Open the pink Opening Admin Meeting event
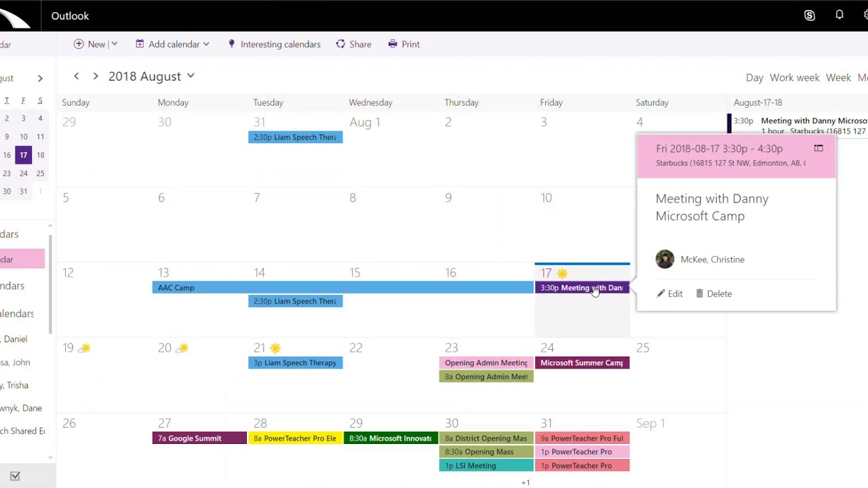868x488 pixels. click(x=486, y=363)
